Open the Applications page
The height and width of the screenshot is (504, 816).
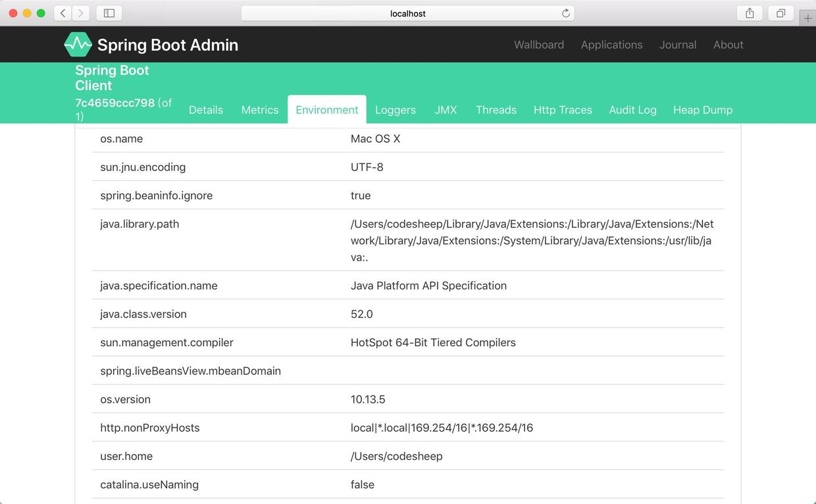tap(611, 45)
